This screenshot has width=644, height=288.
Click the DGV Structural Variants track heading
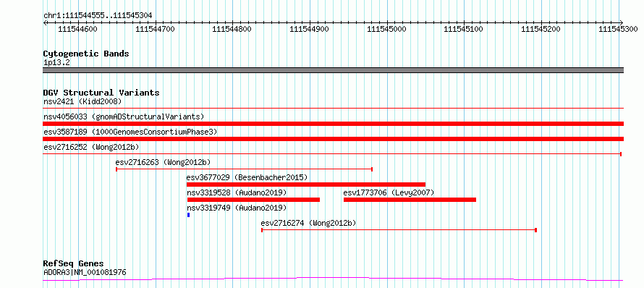(101, 93)
